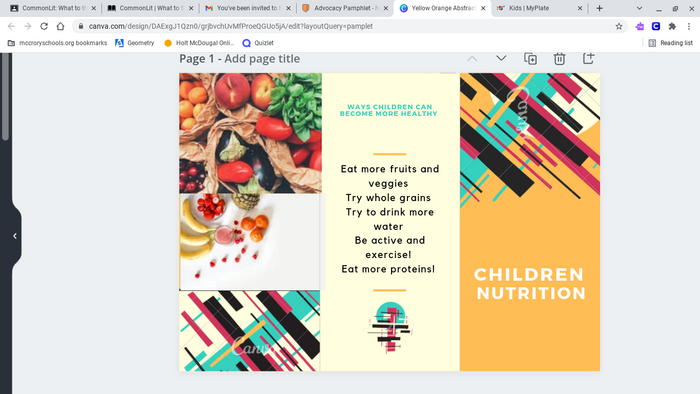
Task: Expand the collapsed side panel arrow
Action: (15, 236)
